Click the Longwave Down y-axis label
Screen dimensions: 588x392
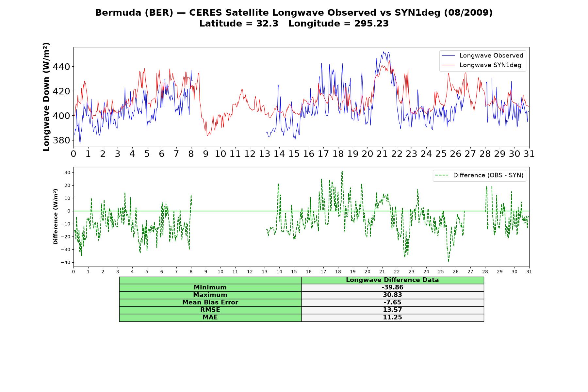point(47,97)
